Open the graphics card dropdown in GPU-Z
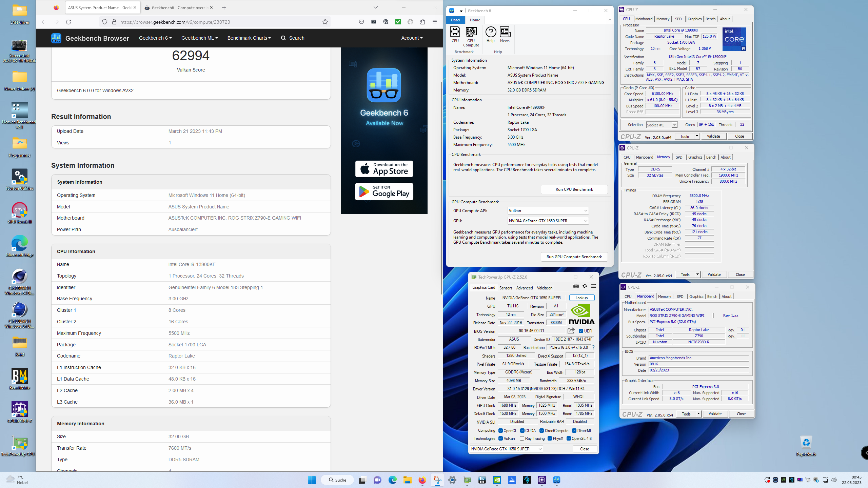The image size is (868, 488). 506,449
